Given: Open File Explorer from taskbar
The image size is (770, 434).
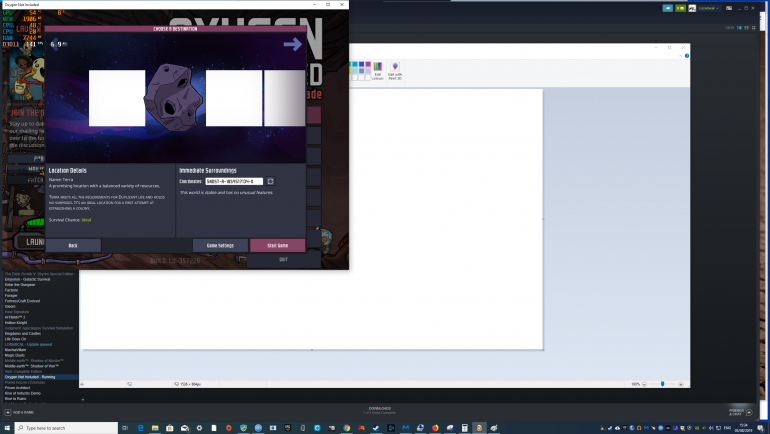Looking at the screenshot, I should [x=155, y=428].
